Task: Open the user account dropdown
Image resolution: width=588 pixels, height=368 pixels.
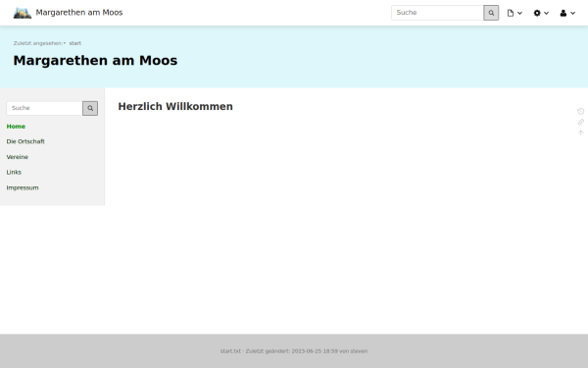Action: coord(567,13)
